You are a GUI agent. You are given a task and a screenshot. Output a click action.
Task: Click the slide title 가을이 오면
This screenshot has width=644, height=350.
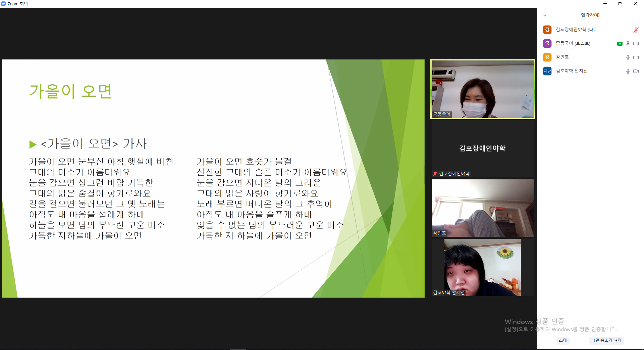(70, 91)
